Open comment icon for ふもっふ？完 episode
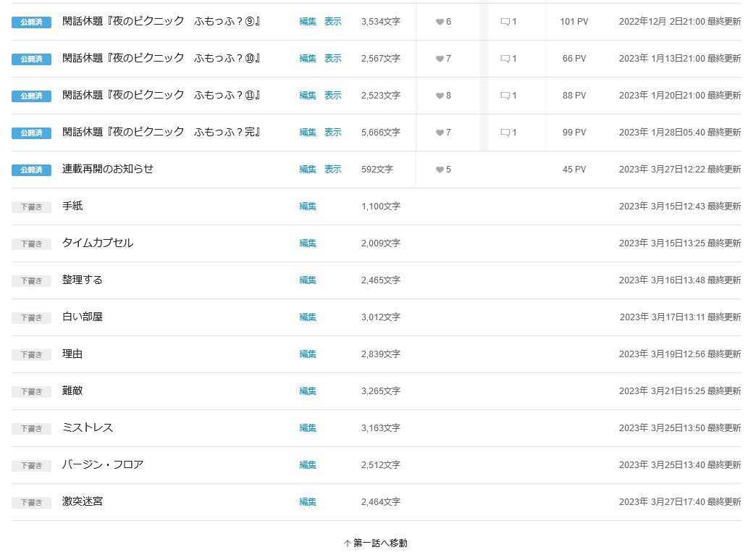The image size is (756, 555). coord(505,133)
